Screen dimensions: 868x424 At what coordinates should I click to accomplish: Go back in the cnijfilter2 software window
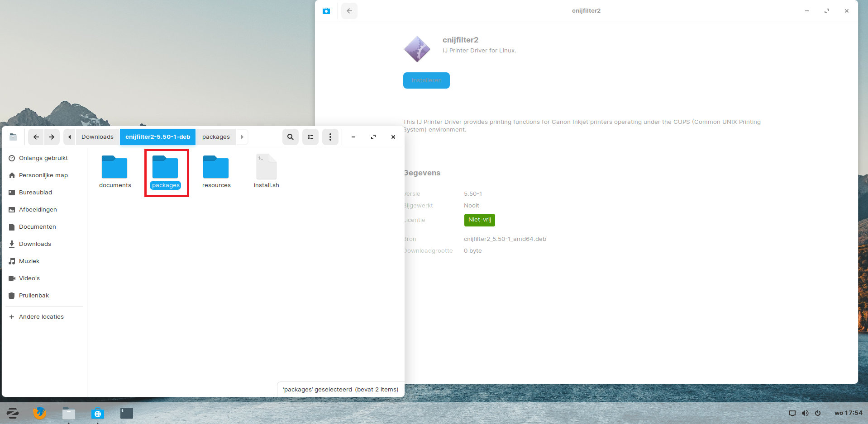coord(349,11)
